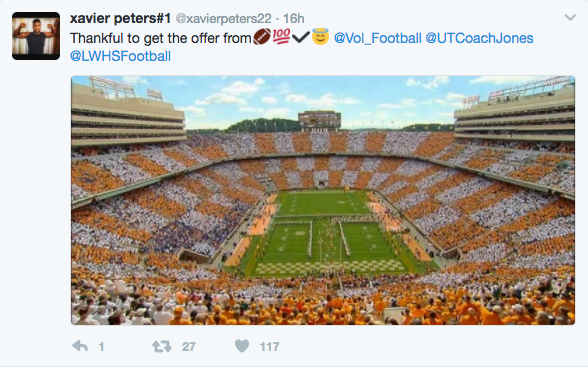The image size is (588, 367).
Task: Click the xavier peters#1 display name
Action: pyautogui.click(x=120, y=18)
